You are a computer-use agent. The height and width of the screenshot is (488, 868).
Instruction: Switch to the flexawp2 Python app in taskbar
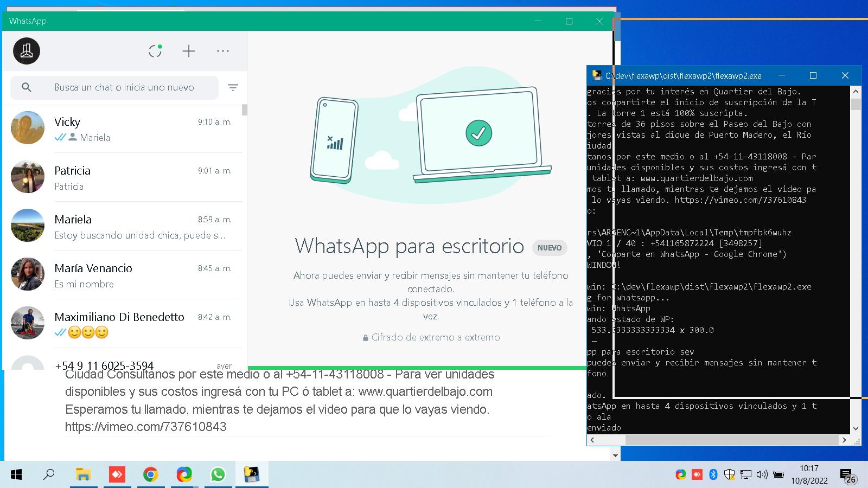point(252,475)
